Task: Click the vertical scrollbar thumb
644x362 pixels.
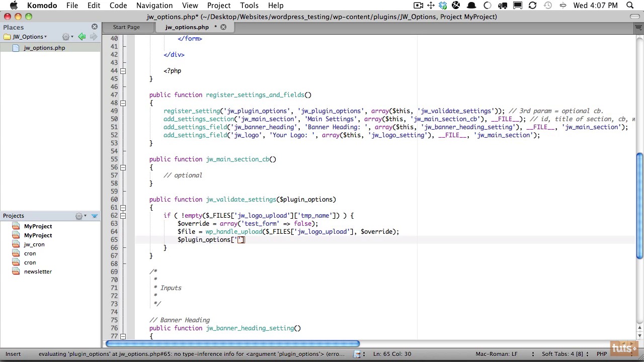Action: [x=639, y=206]
